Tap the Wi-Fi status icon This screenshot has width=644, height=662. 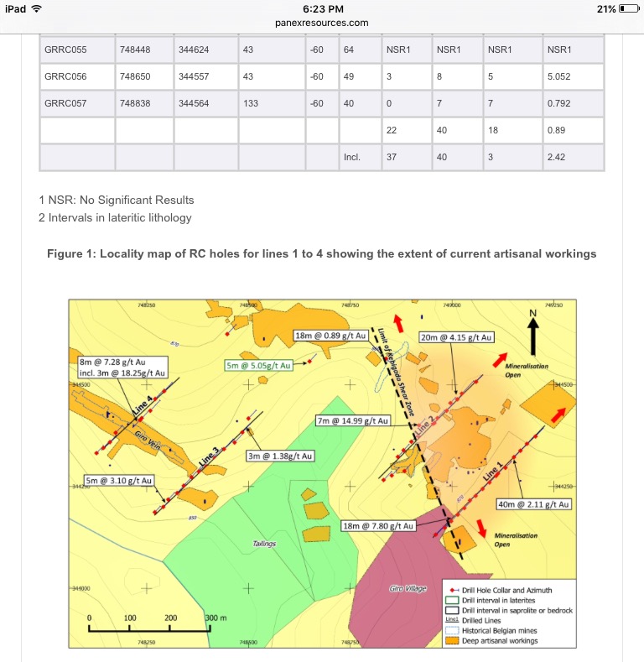(37, 9)
